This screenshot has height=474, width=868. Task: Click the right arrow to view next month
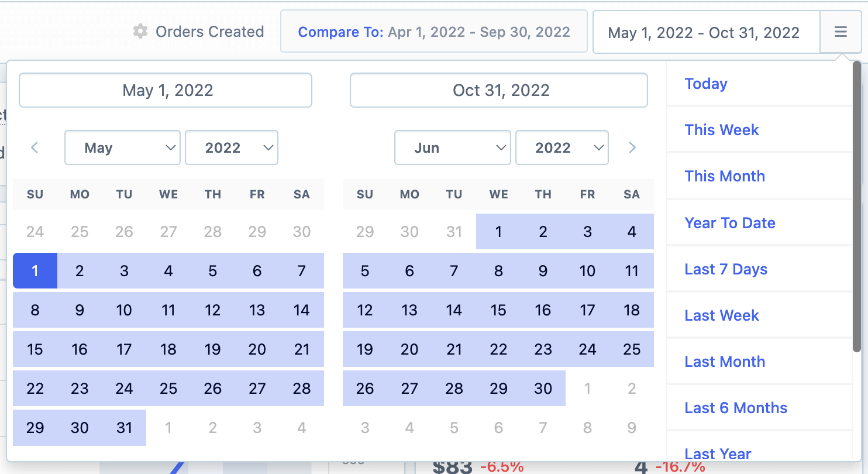(632, 147)
